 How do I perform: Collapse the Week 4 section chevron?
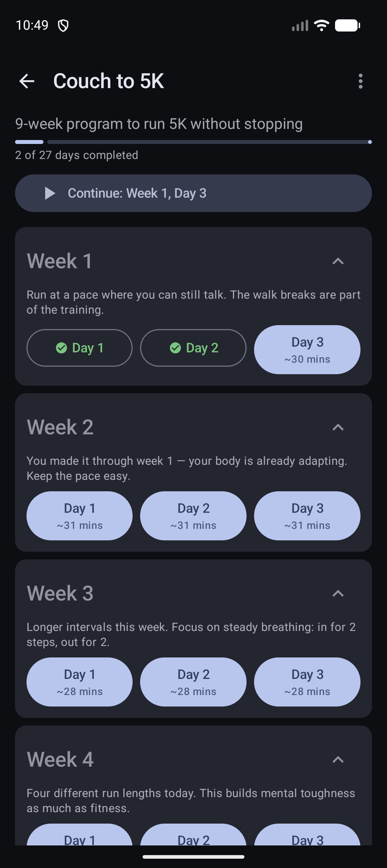click(338, 759)
